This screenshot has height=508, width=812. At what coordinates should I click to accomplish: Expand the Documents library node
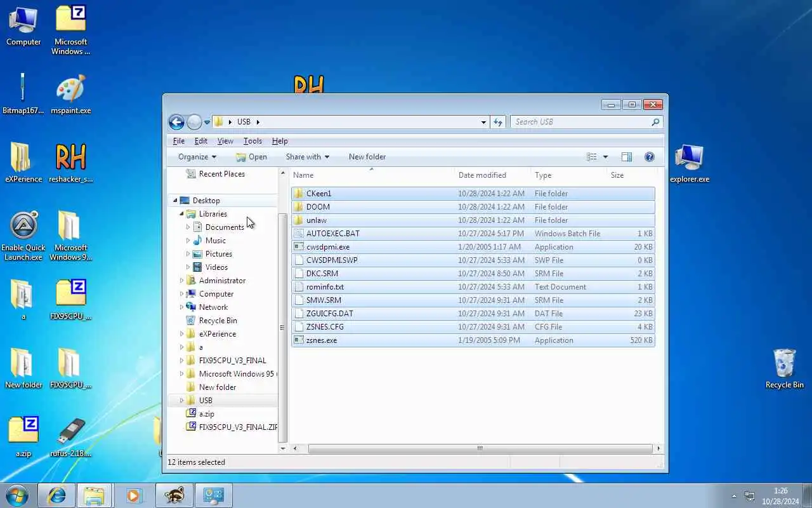click(x=188, y=227)
